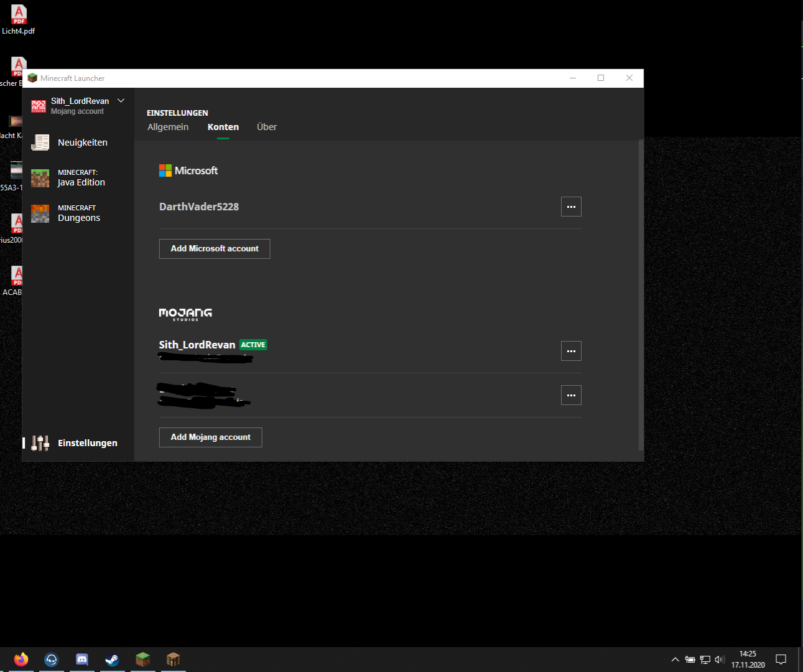Click the Add Mojang account button
Screen dimensions: 803x672
pos(211,437)
